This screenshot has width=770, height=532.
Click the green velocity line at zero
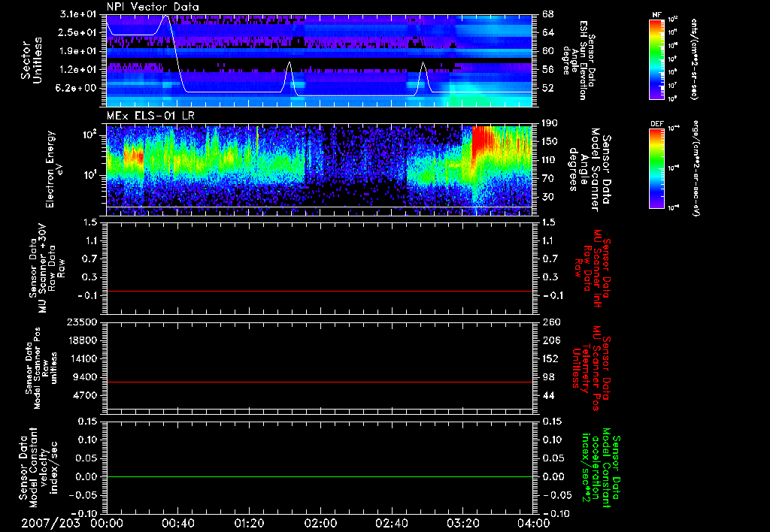tap(319, 476)
